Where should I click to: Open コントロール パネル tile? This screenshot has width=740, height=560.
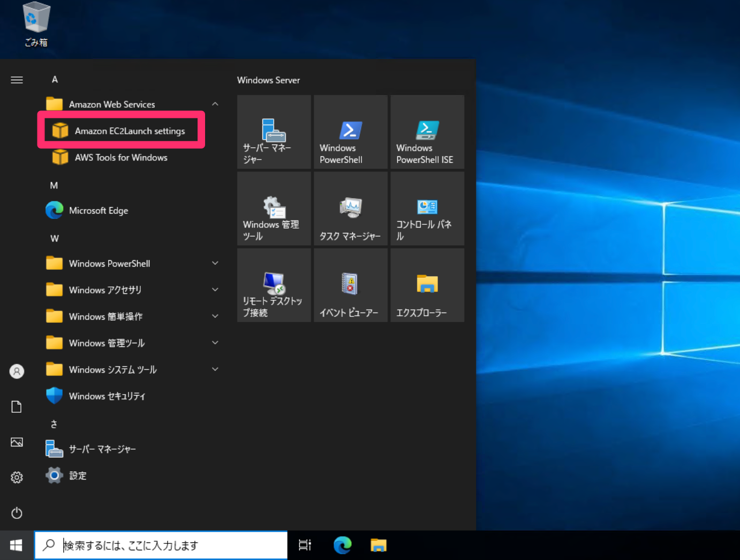pos(427,208)
